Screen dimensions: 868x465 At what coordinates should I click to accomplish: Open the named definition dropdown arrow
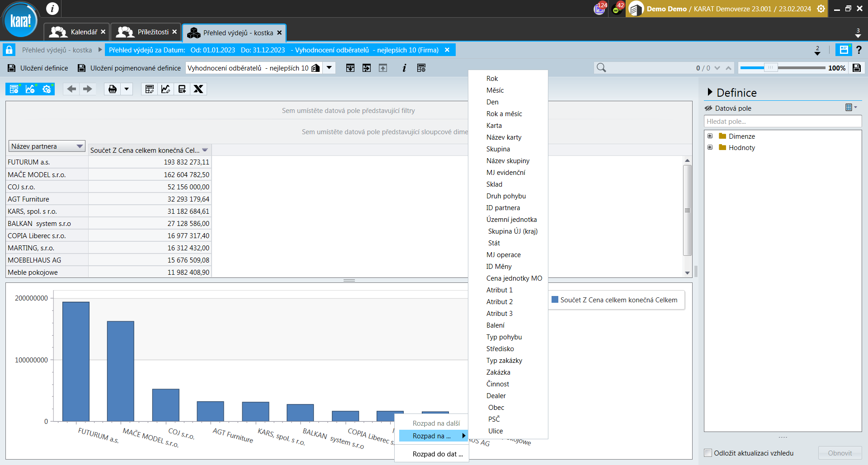[x=330, y=68]
